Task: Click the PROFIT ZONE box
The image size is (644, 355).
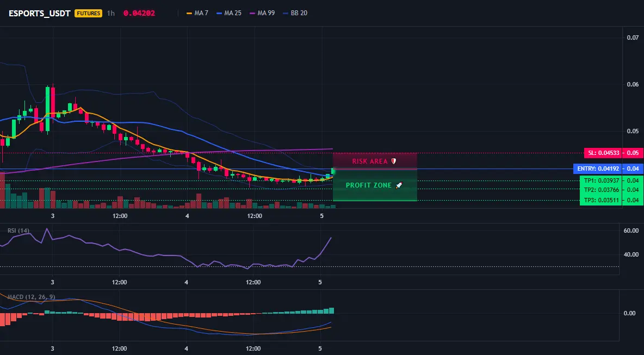Action: (x=375, y=185)
